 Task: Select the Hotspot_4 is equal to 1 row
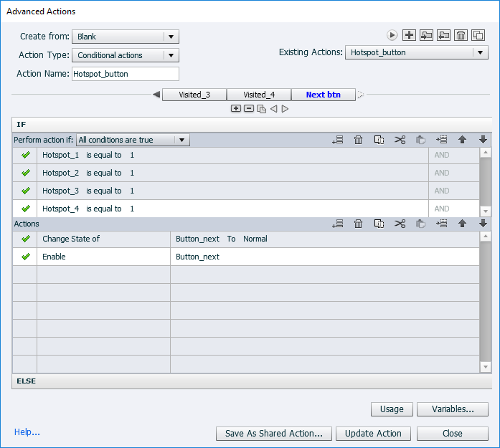(x=246, y=209)
